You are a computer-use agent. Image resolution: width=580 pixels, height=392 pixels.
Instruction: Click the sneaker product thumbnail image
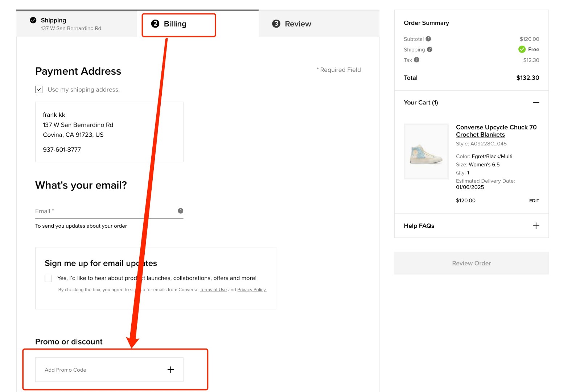[426, 152]
